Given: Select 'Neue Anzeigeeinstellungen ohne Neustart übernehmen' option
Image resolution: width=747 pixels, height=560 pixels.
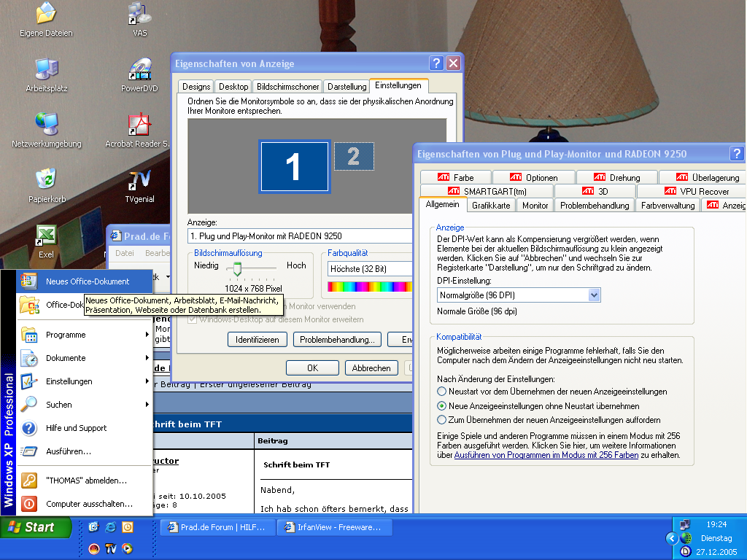Looking at the screenshot, I should tap(442, 405).
